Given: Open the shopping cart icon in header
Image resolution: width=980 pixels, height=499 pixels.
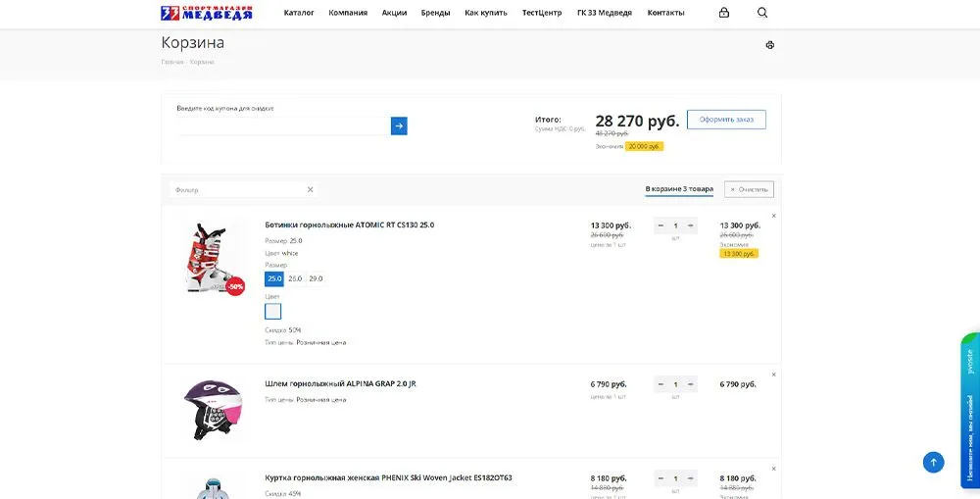Looking at the screenshot, I should pyautogui.click(x=723, y=13).
